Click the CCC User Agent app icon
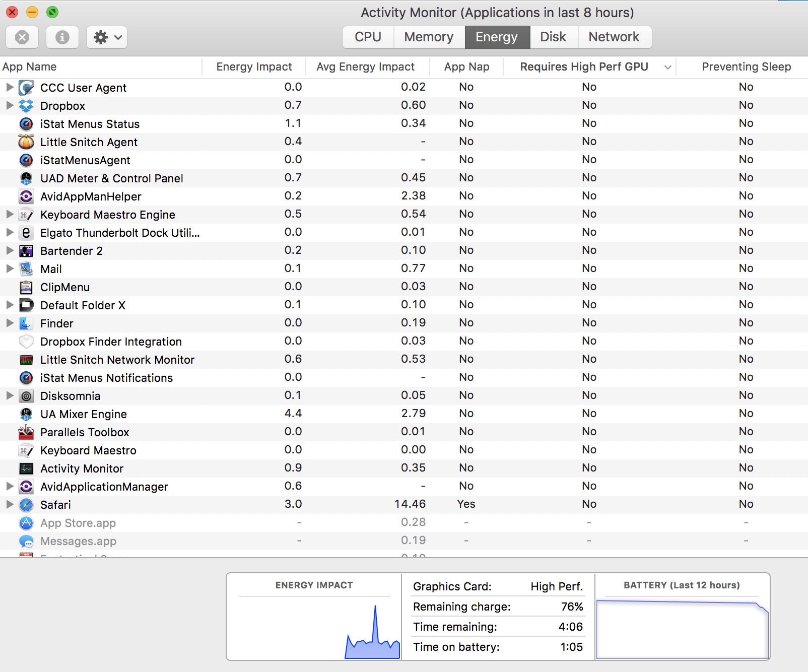Viewport: 808px width, 672px height. point(26,88)
